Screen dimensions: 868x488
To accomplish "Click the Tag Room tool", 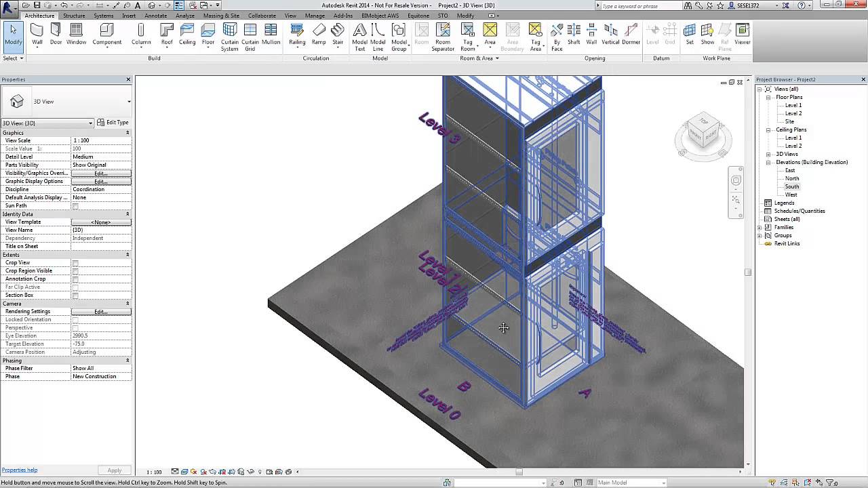I will (x=467, y=37).
